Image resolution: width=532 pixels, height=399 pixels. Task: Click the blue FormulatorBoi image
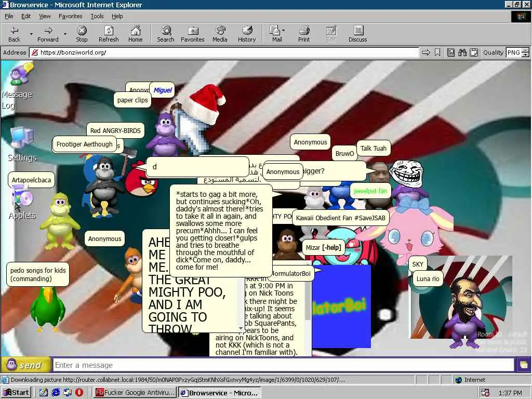coord(341,307)
